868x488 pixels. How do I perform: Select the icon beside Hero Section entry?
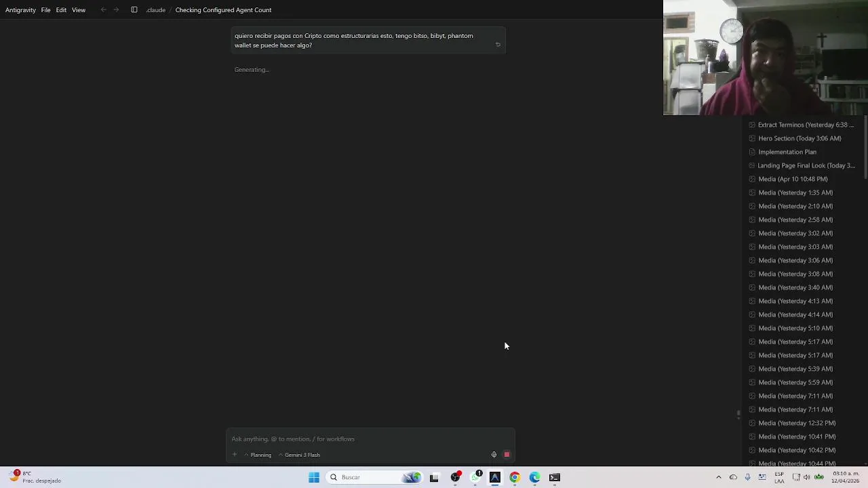coord(751,138)
